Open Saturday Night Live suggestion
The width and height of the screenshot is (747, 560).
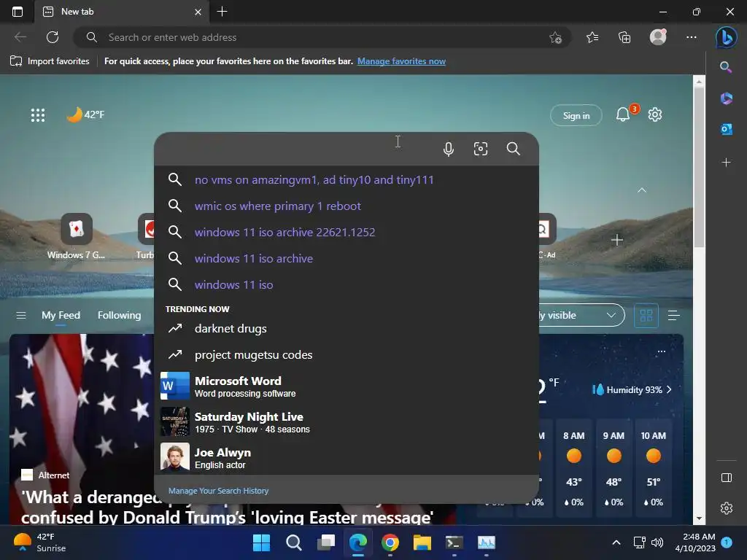point(347,422)
